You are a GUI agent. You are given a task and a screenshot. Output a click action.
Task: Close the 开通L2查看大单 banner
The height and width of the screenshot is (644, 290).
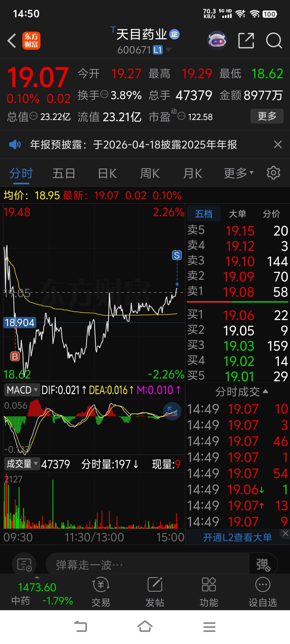(x=285, y=533)
